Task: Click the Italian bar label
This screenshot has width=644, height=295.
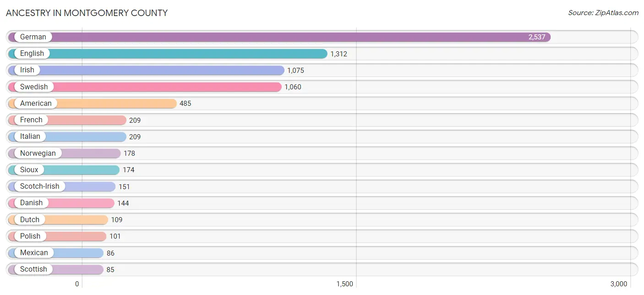Action: pos(30,137)
